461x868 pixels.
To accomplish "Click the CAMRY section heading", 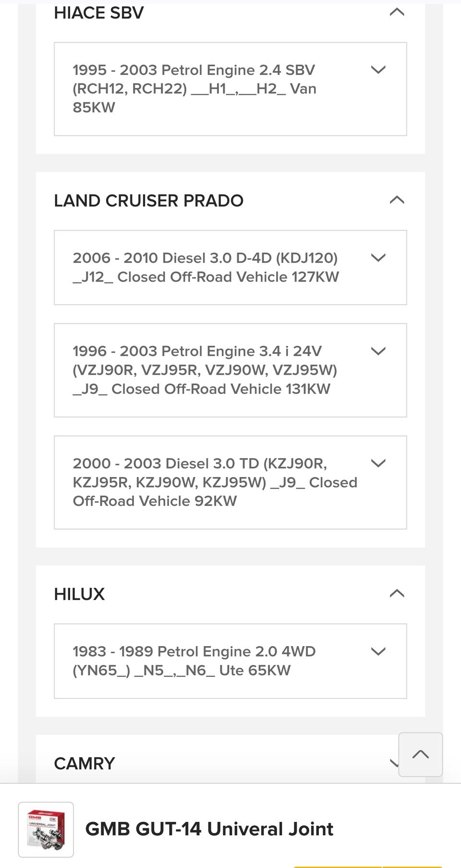I will (85, 763).
